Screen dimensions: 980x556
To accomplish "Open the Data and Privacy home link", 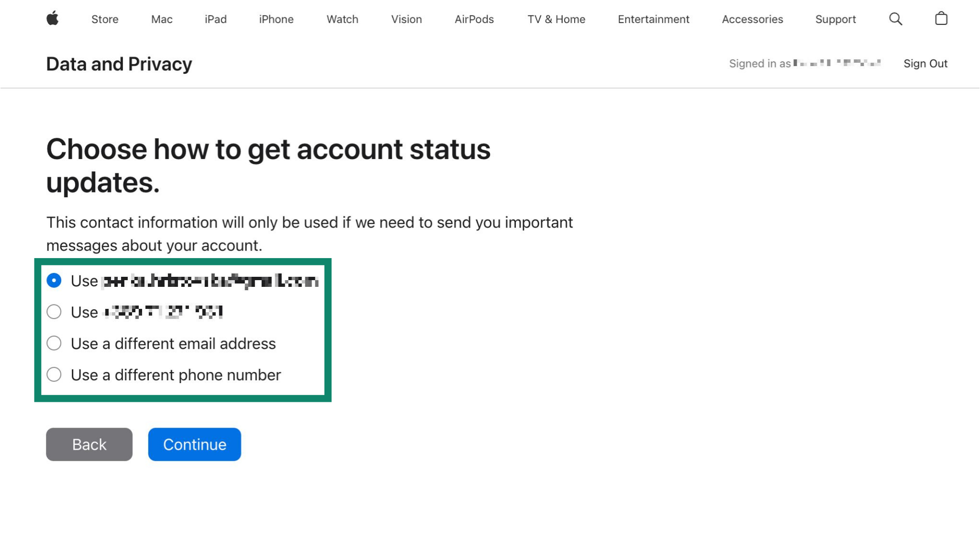I will click(119, 63).
